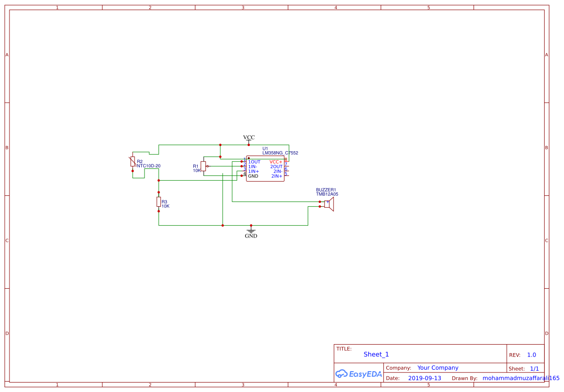Click the Sheet 1/1 field
This screenshot has height=392, width=564.
pos(534,368)
